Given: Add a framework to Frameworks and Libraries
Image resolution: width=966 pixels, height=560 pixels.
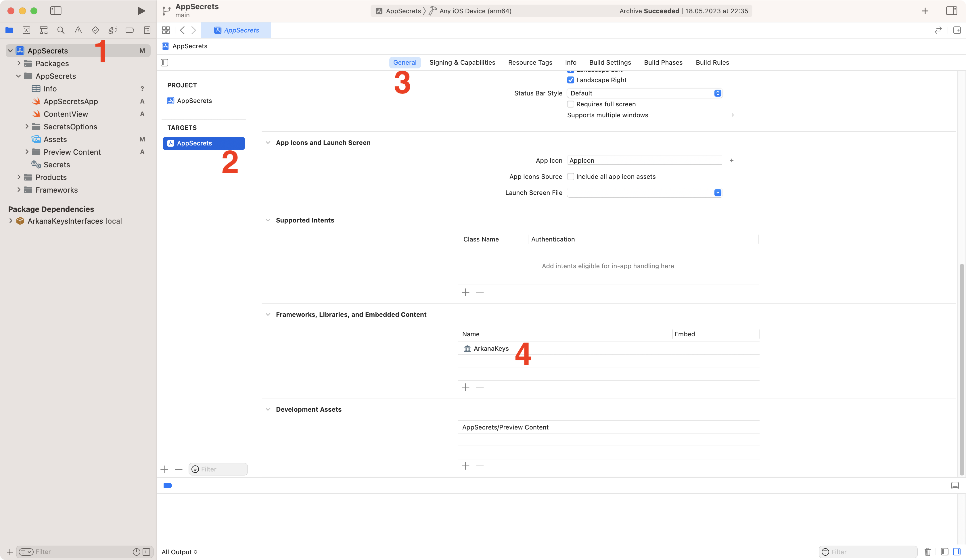Looking at the screenshot, I should (x=465, y=387).
